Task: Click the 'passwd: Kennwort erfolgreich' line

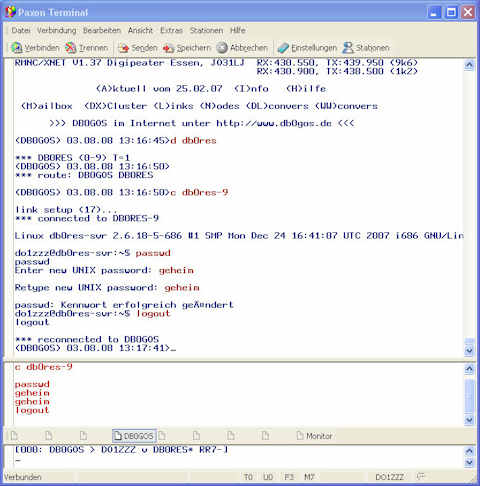Action: coord(124,305)
